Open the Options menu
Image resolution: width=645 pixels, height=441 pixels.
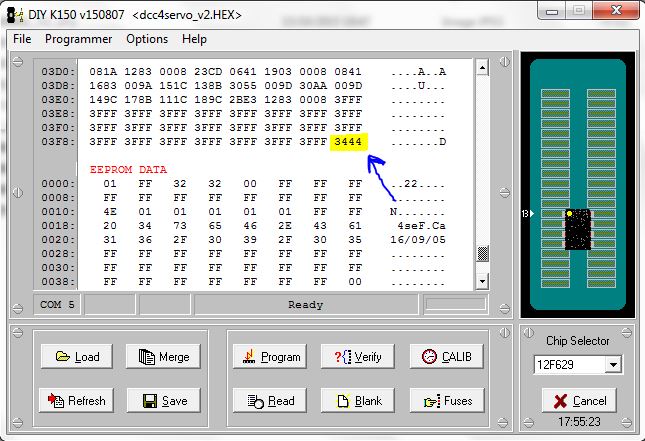(147, 39)
